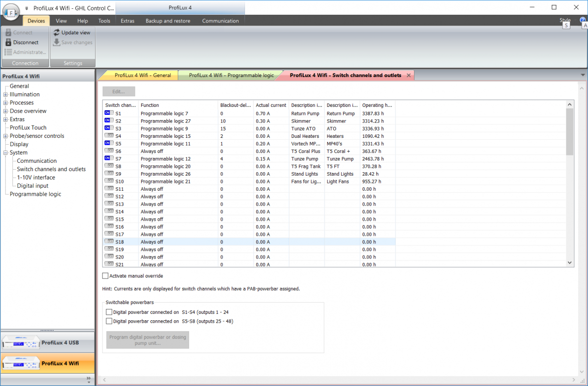588x386 pixels.
Task: Select Switch channels and outlets tree item
Action: point(51,170)
